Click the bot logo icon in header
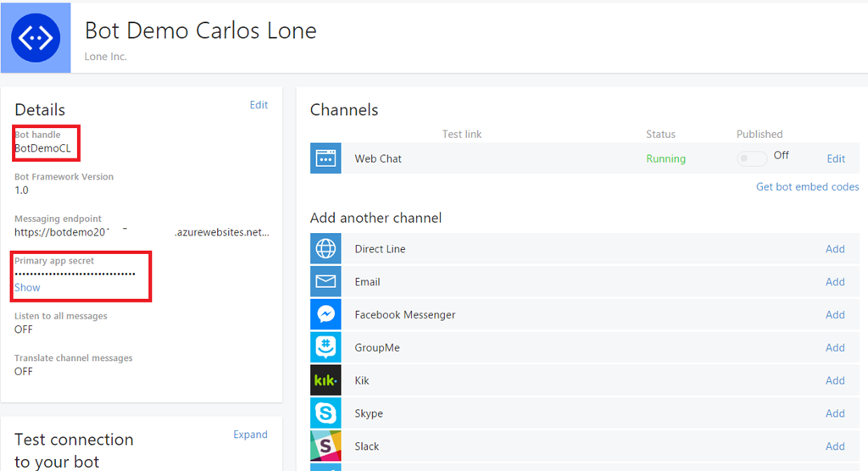 36,37
